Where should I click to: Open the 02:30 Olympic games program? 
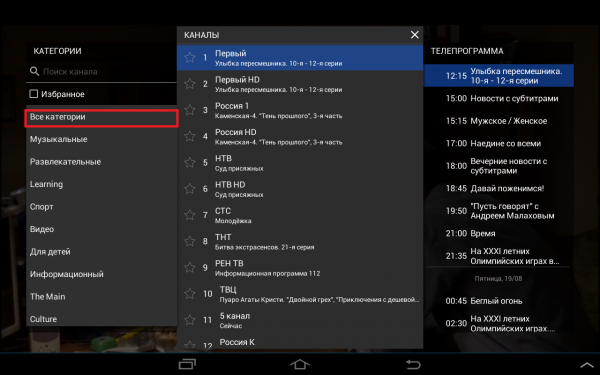(x=499, y=323)
